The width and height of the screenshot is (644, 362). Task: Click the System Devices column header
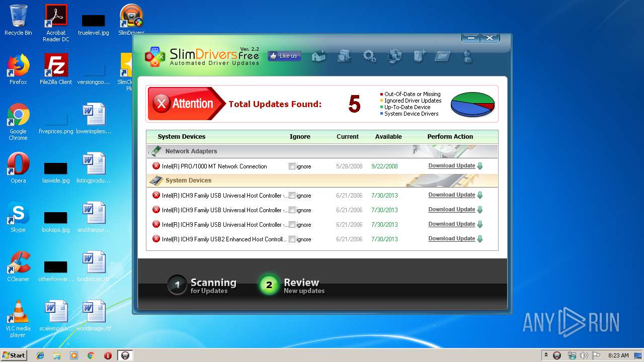click(x=181, y=137)
